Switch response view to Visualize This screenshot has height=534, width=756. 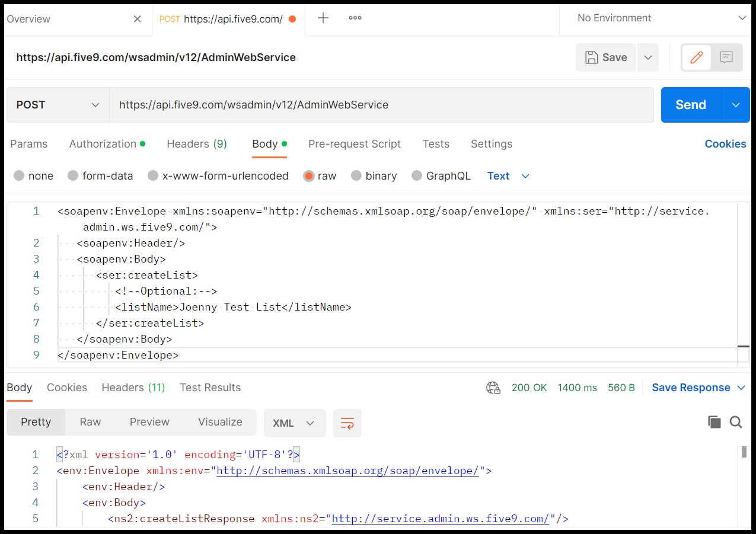click(x=220, y=422)
